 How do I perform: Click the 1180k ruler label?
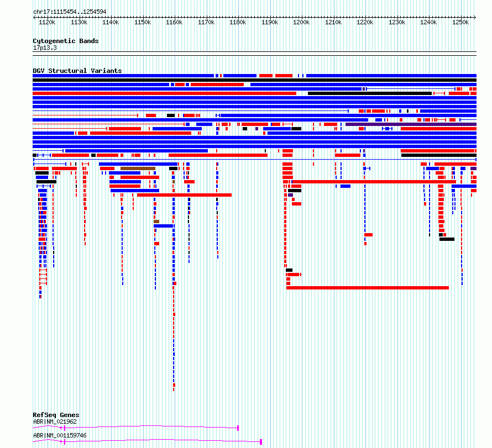click(238, 22)
